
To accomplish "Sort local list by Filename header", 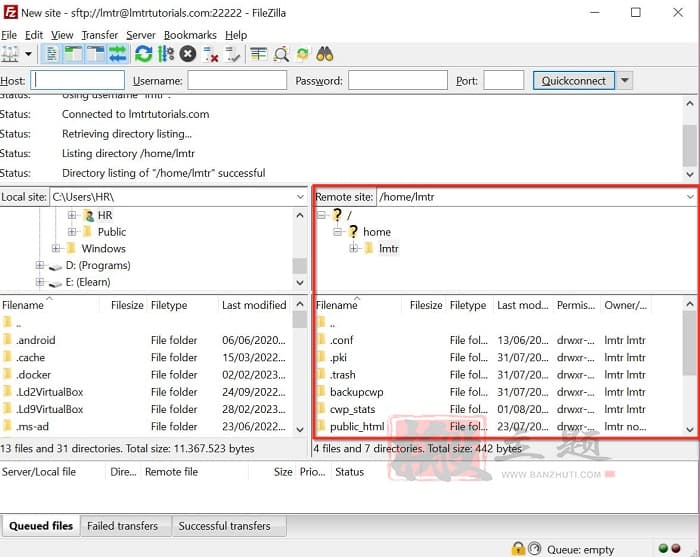I will 49,305.
